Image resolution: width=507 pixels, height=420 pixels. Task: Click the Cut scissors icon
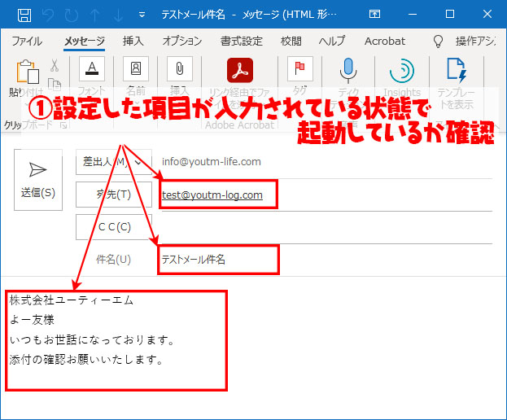[55, 65]
